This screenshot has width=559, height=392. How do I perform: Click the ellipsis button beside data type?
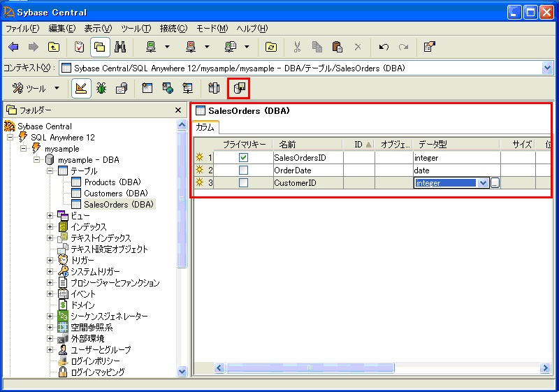(495, 183)
